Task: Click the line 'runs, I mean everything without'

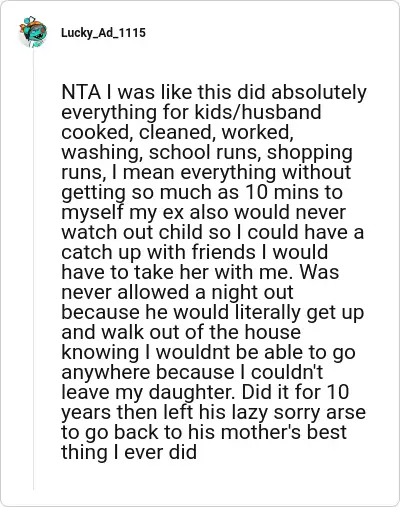Action: pos(206,172)
